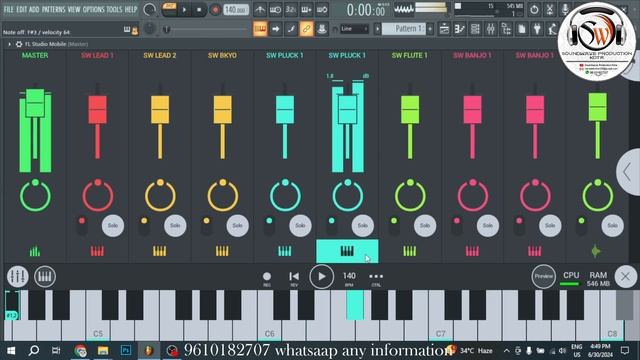This screenshot has width=640, height=360.
Task: Open the ADD menu
Action: point(34,9)
